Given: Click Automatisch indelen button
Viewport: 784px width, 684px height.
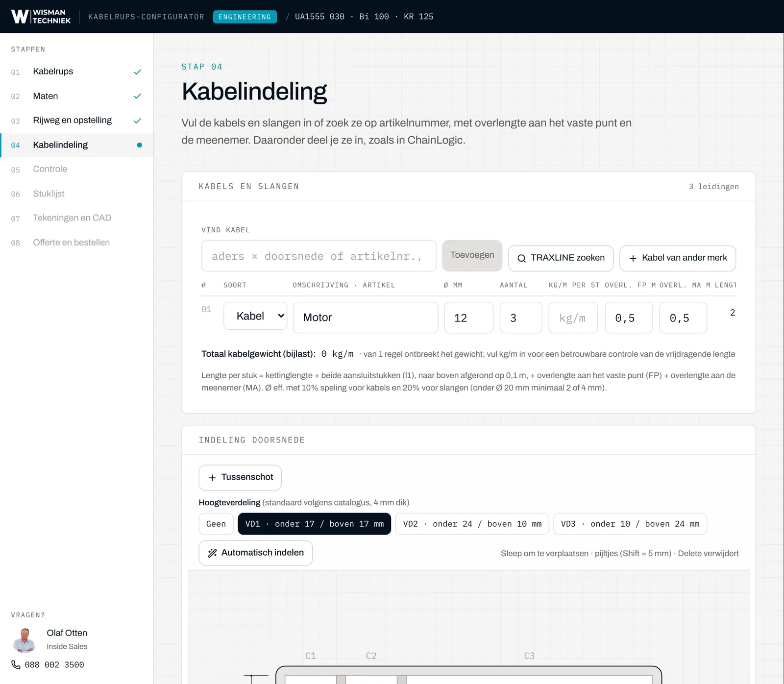Looking at the screenshot, I should [x=256, y=553].
